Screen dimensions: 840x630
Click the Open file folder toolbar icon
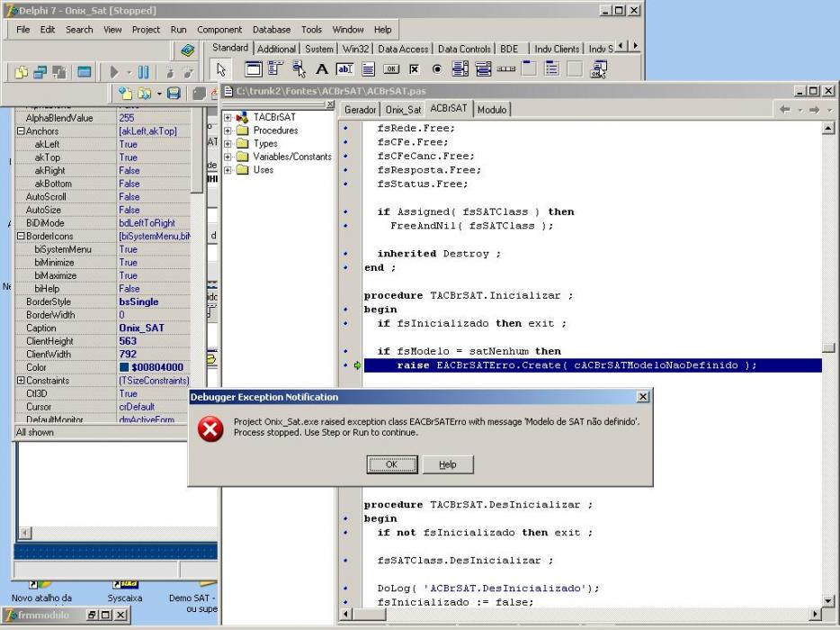(144, 94)
